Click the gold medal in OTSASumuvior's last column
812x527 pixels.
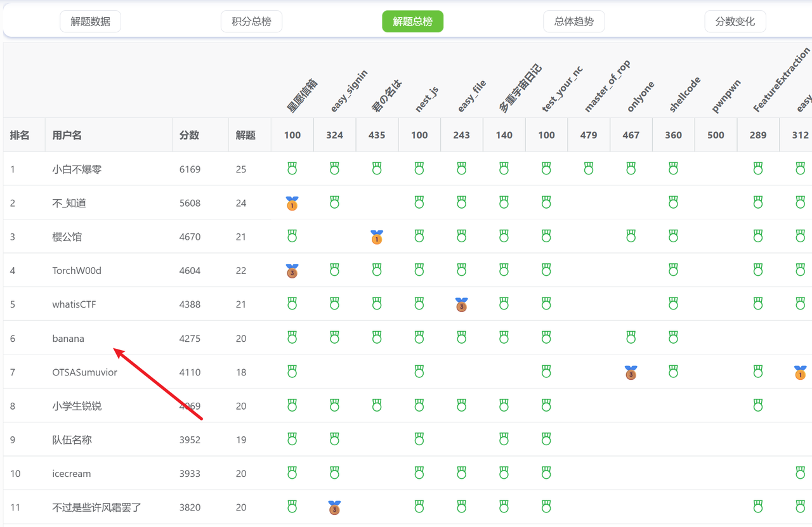(800, 372)
